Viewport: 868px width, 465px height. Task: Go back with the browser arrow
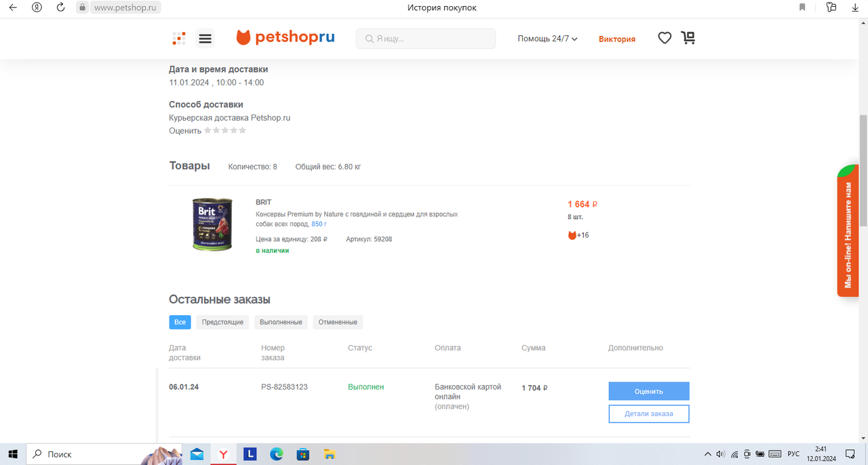[12, 7]
